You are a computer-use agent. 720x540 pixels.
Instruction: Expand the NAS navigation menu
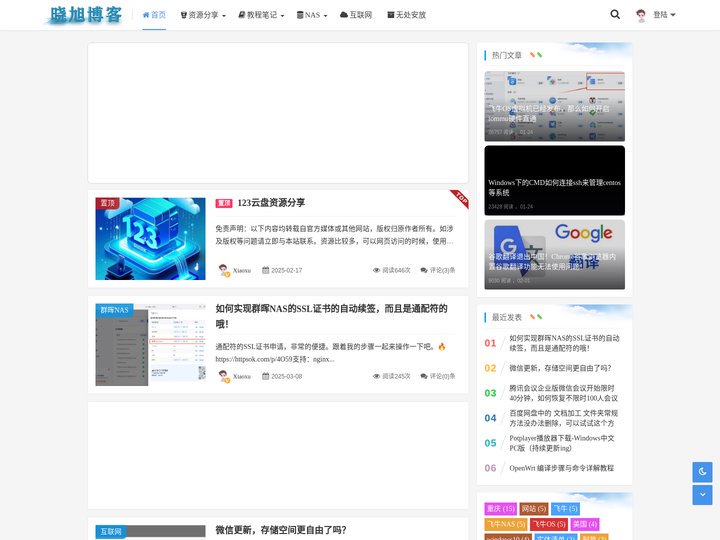coord(312,15)
